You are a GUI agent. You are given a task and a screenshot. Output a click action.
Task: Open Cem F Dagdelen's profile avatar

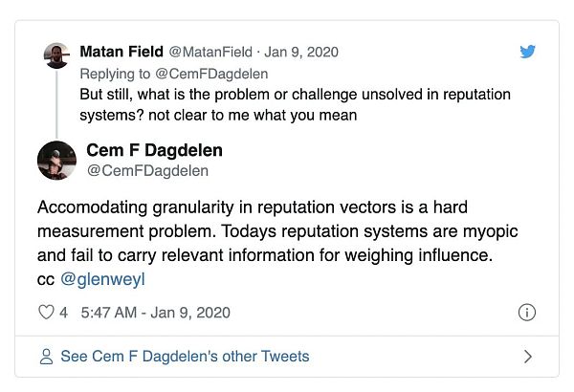click(56, 160)
